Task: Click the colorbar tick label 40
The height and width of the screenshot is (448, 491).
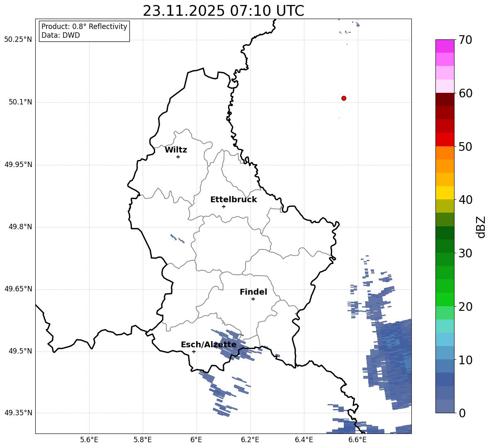Action: click(x=465, y=200)
